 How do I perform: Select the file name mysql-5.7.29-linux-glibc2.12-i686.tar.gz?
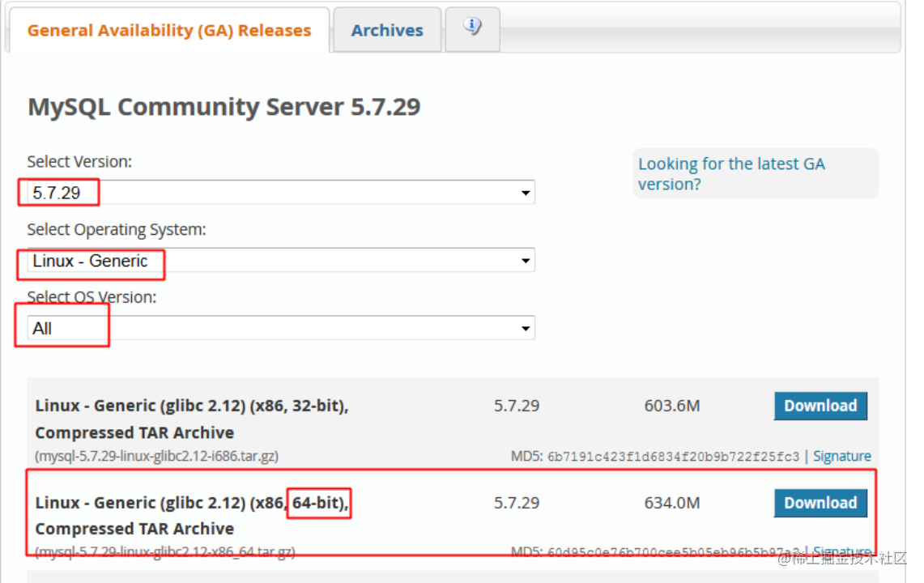(x=157, y=456)
